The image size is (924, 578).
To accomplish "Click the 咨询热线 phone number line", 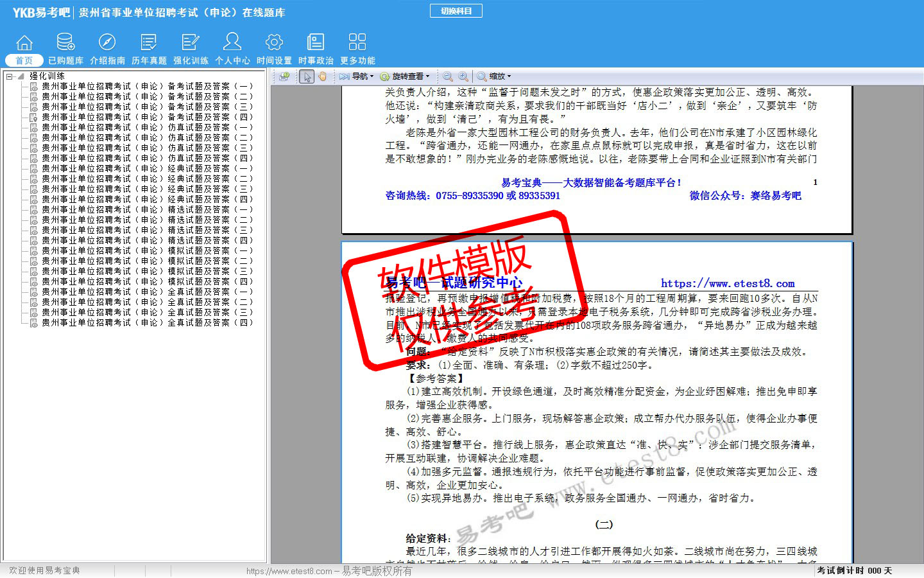I will point(473,196).
